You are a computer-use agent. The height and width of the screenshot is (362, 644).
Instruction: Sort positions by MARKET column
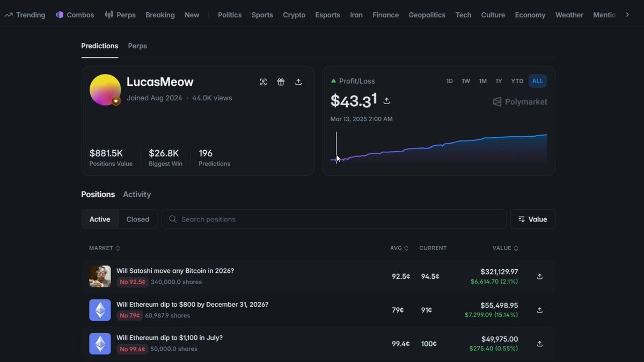coord(105,248)
